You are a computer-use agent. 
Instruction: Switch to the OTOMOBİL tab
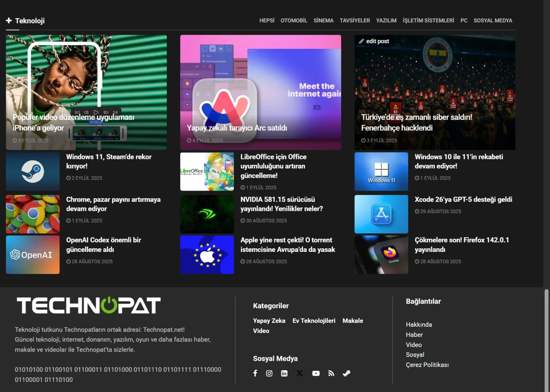(294, 21)
